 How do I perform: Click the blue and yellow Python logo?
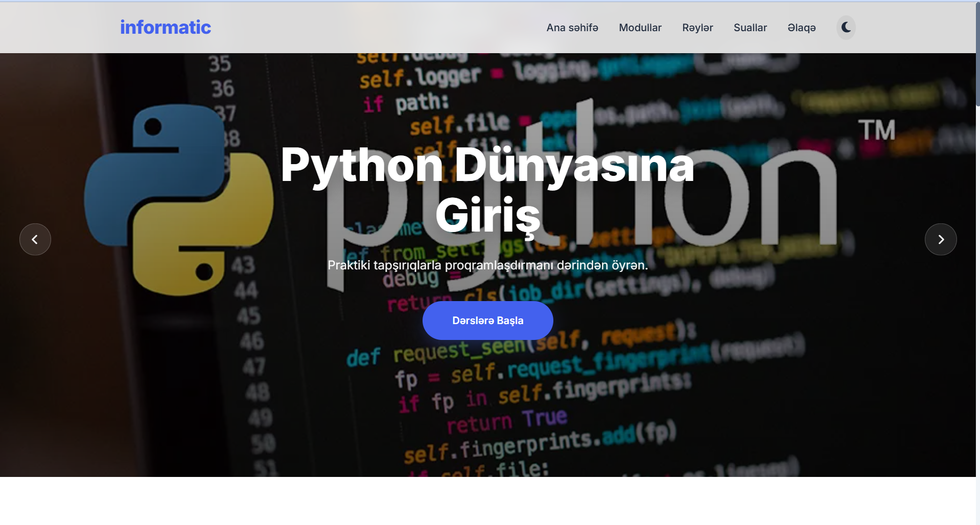point(179,199)
